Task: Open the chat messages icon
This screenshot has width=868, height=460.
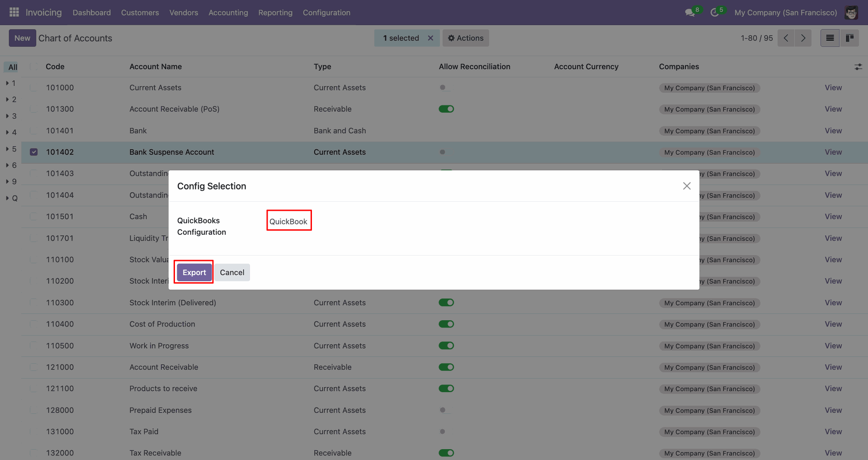Action: (690, 13)
